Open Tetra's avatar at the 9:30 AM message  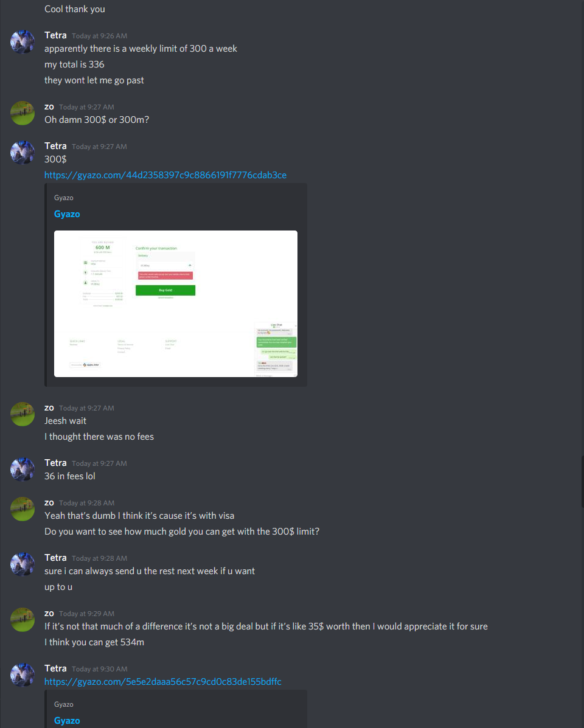click(23, 674)
